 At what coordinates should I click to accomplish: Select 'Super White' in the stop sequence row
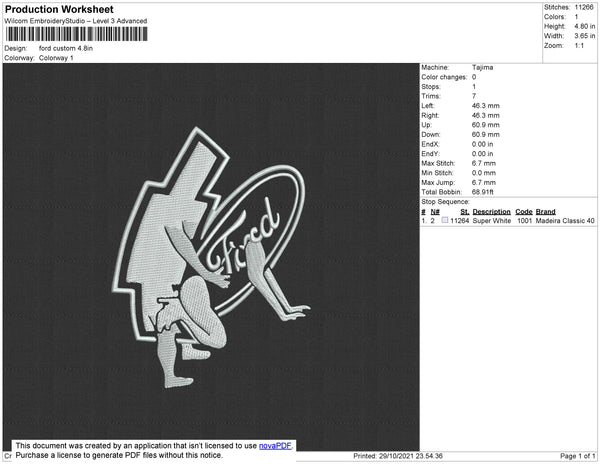(492, 221)
